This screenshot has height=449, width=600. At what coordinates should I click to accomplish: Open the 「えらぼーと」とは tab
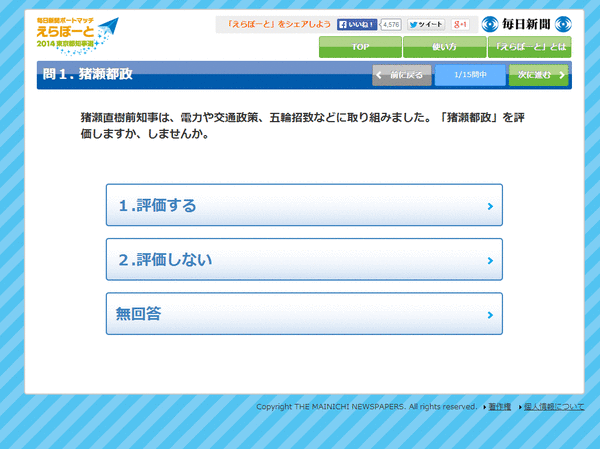(530, 47)
